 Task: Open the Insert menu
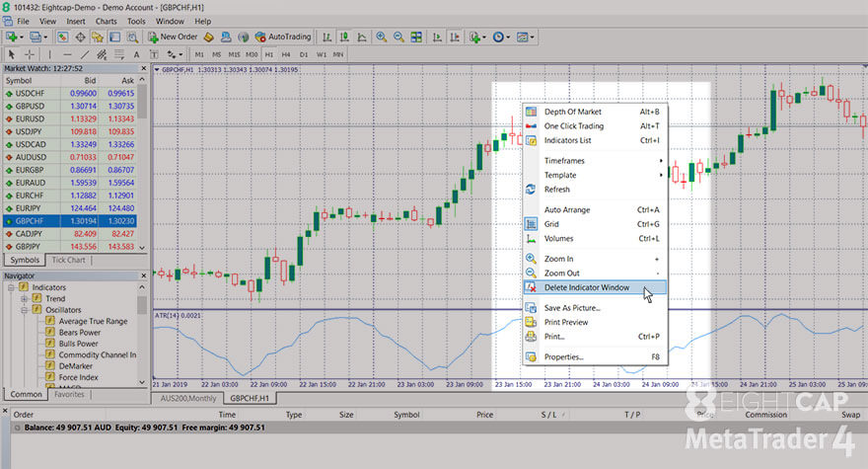76,21
